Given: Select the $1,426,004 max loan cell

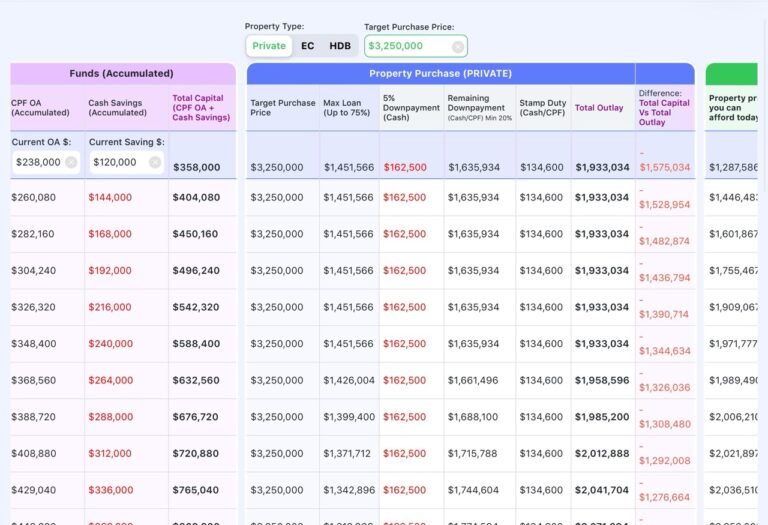Looking at the screenshot, I should coord(349,381).
